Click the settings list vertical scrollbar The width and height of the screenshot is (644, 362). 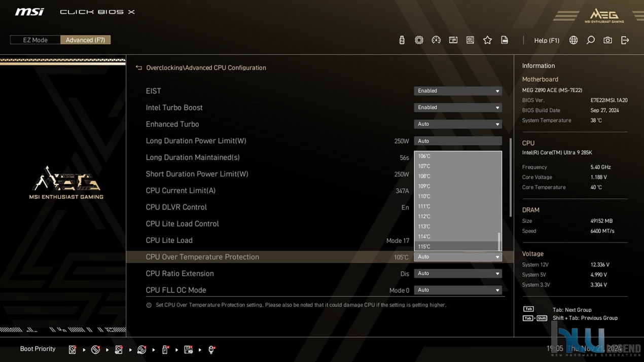[510, 177]
